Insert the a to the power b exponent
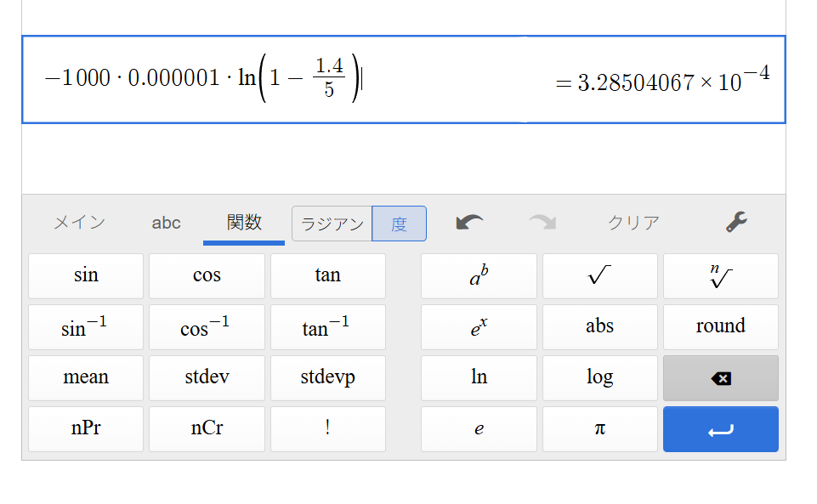Image resolution: width=817 pixels, height=504 pixels. tap(479, 276)
